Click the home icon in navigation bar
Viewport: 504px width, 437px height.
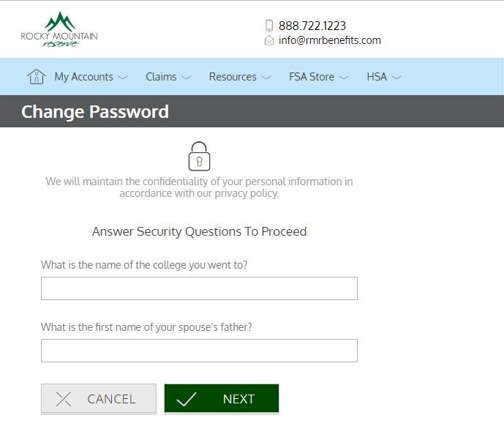36,76
